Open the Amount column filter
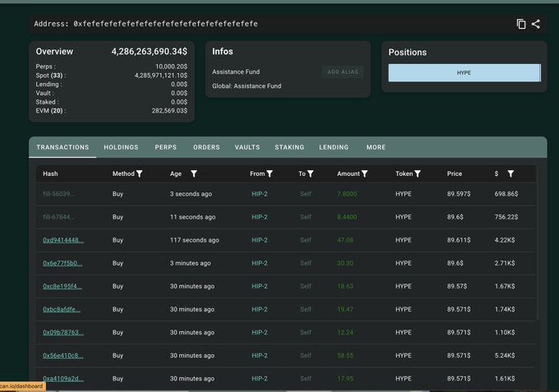The width and height of the screenshot is (559, 392). pyautogui.click(x=364, y=173)
